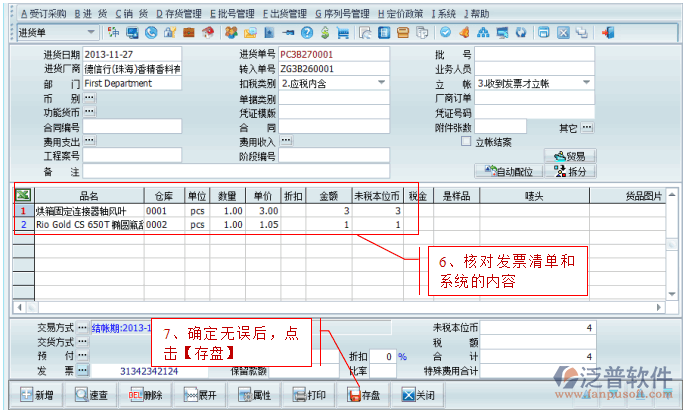Click the blue book toolbar icon

269,32
